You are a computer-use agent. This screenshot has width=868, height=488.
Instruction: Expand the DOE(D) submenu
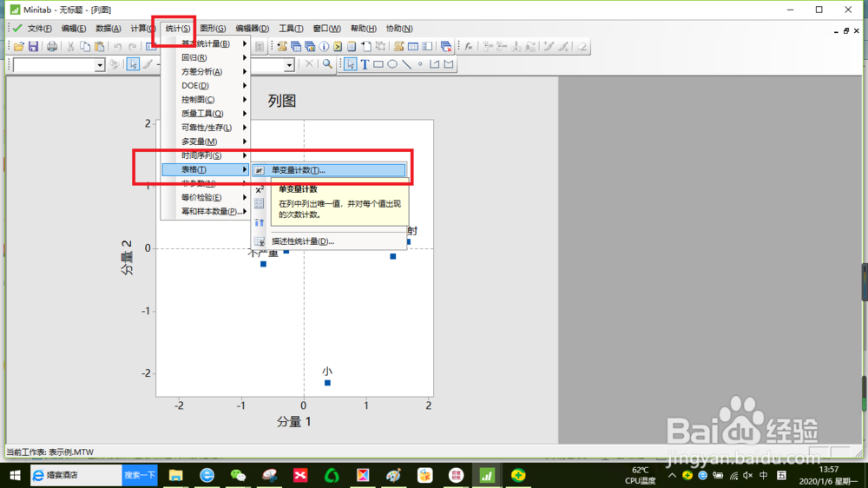pos(206,85)
